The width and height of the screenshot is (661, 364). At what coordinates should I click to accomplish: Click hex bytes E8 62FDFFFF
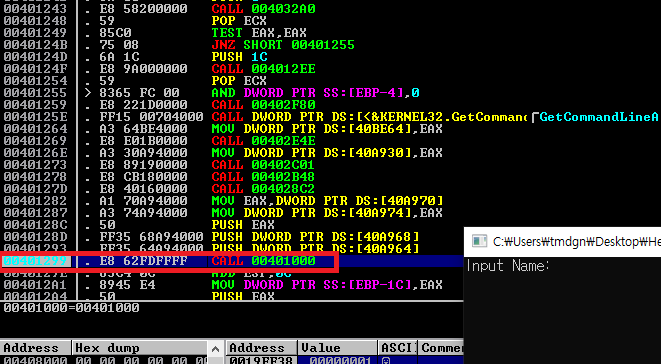tap(143, 261)
